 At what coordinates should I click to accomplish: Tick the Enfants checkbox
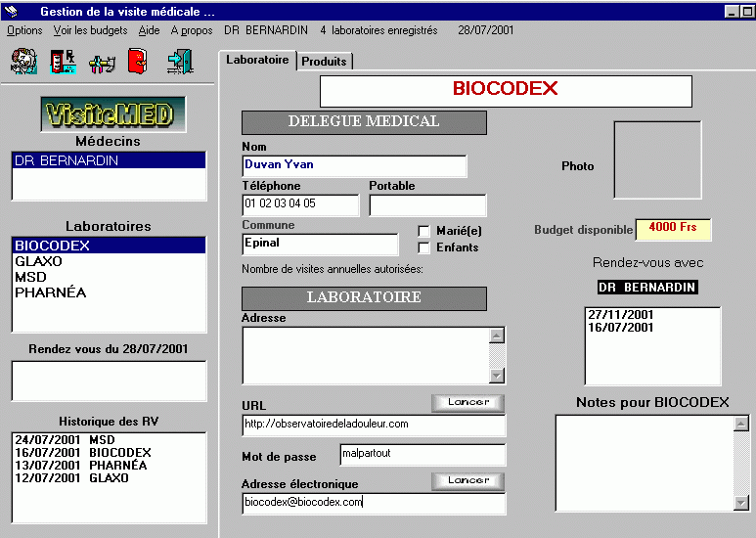point(423,247)
